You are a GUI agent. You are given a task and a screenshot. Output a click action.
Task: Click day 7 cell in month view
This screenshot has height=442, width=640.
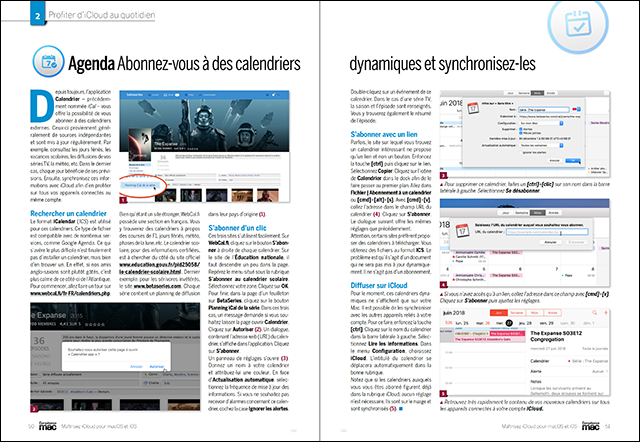(x=543, y=275)
